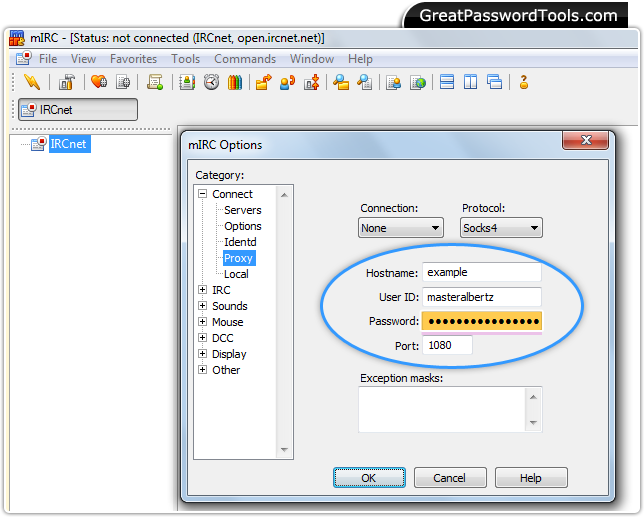Screen dimensions: 644x517
Task: Open the Connection dropdown showing None
Action: point(400,227)
